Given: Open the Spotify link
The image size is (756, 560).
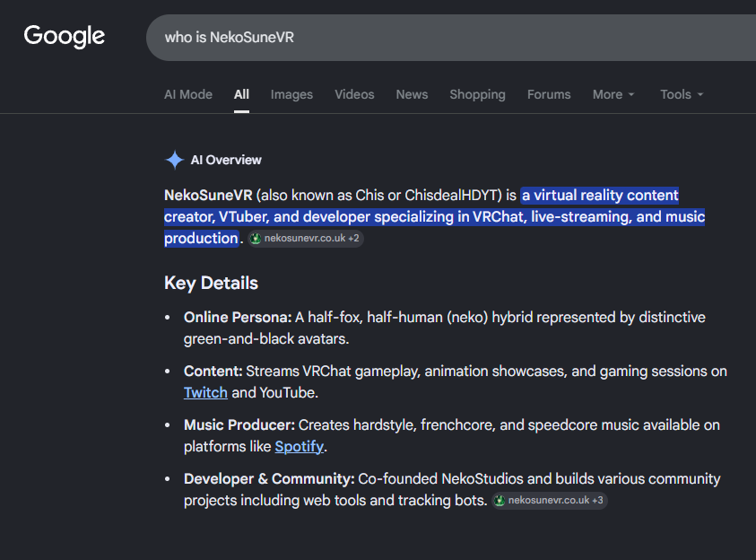Looking at the screenshot, I should coord(299,447).
